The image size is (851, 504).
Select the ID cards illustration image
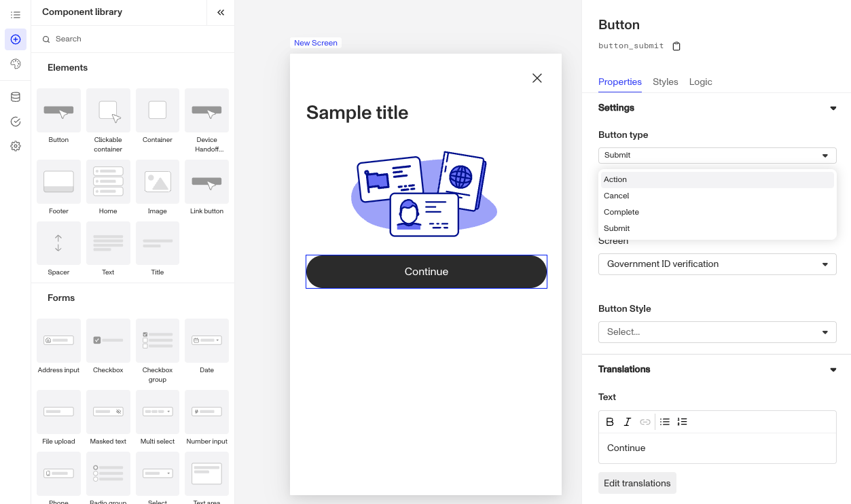point(424,194)
